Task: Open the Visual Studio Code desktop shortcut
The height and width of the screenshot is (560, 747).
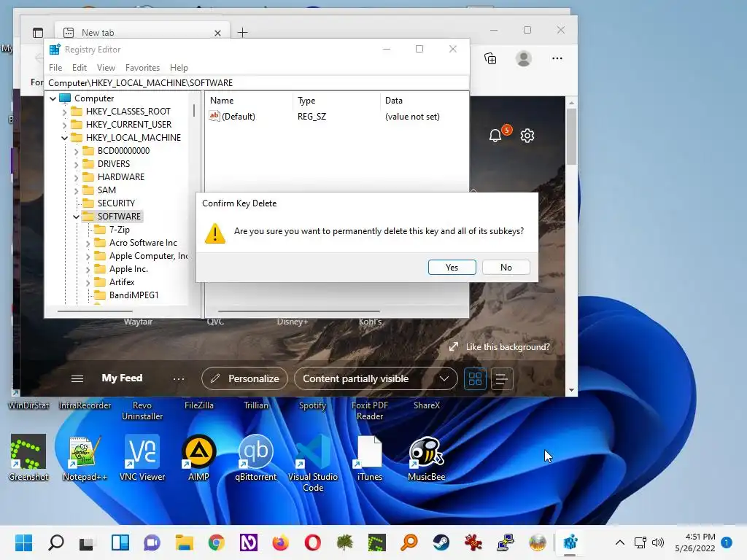Action: (312, 463)
